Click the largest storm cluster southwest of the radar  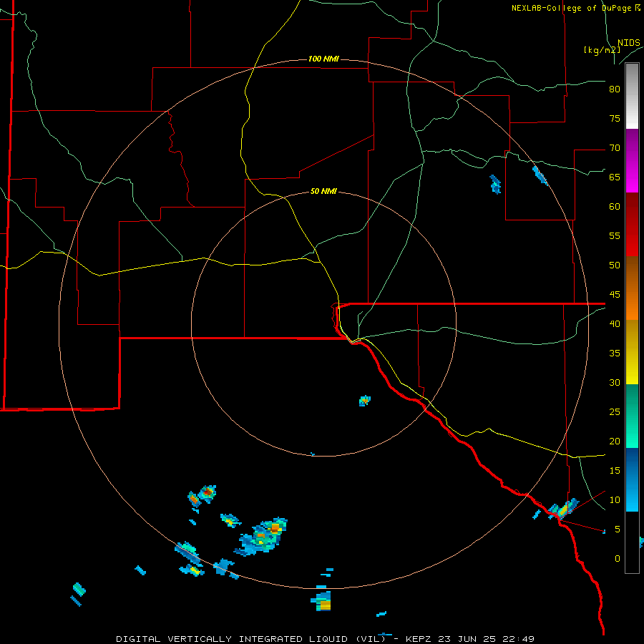pyautogui.click(x=262, y=537)
